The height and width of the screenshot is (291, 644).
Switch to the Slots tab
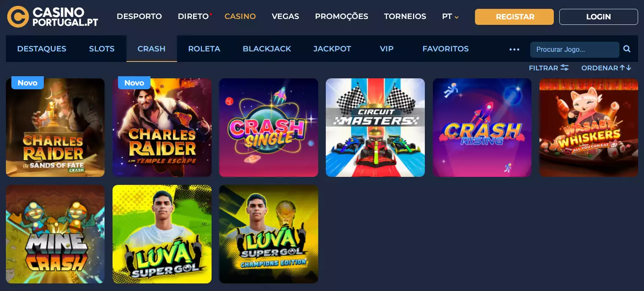click(102, 49)
